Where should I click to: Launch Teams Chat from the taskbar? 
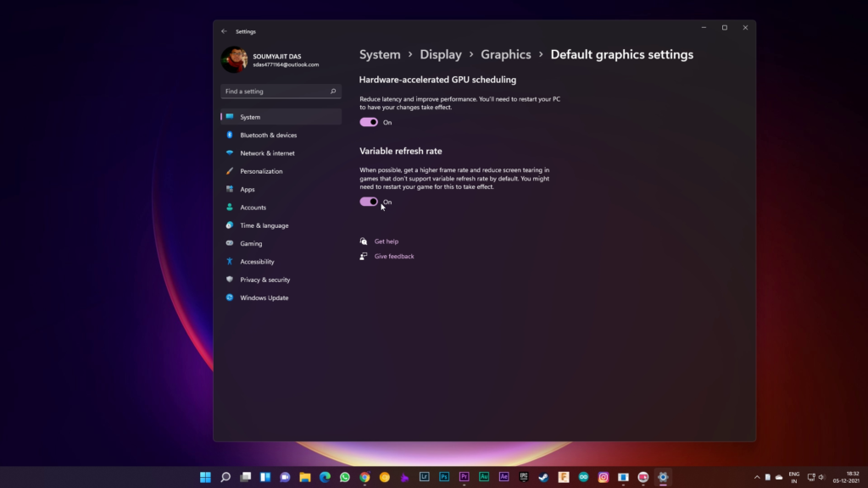click(x=285, y=477)
